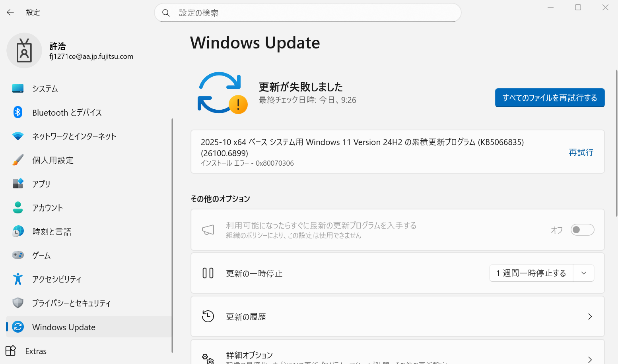Go to プライバシーとセキュリティ

[x=89, y=303]
